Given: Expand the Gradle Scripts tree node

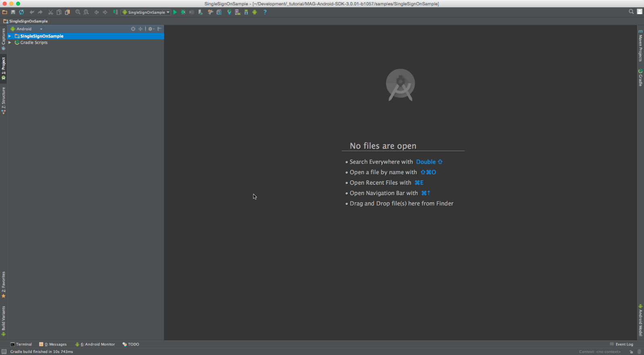Looking at the screenshot, I should pos(10,42).
